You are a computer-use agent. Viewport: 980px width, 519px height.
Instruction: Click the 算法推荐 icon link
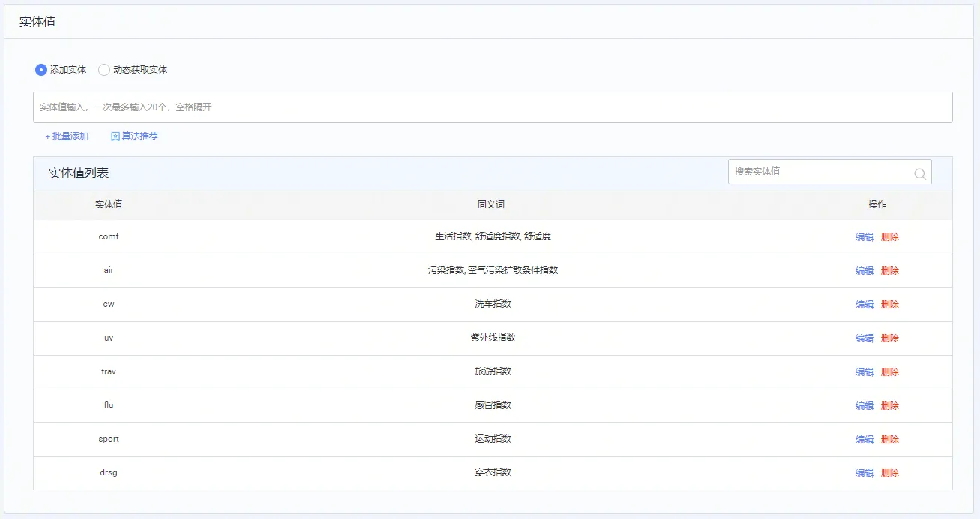click(x=134, y=136)
